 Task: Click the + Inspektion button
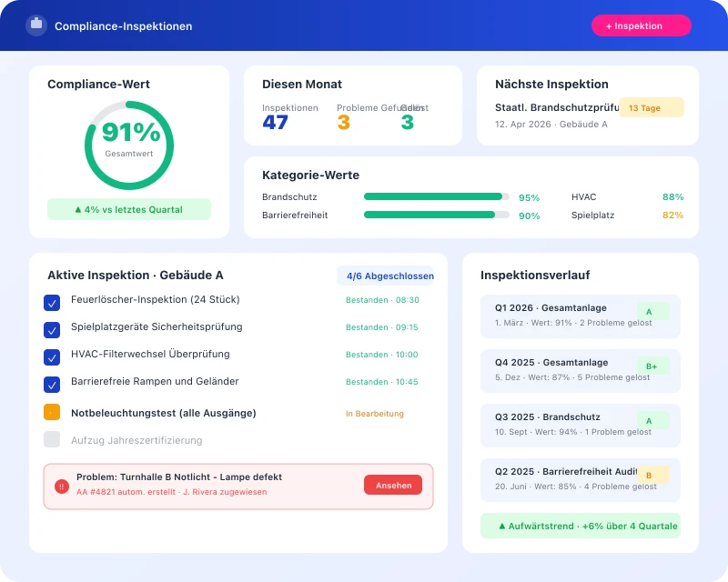[642, 25]
